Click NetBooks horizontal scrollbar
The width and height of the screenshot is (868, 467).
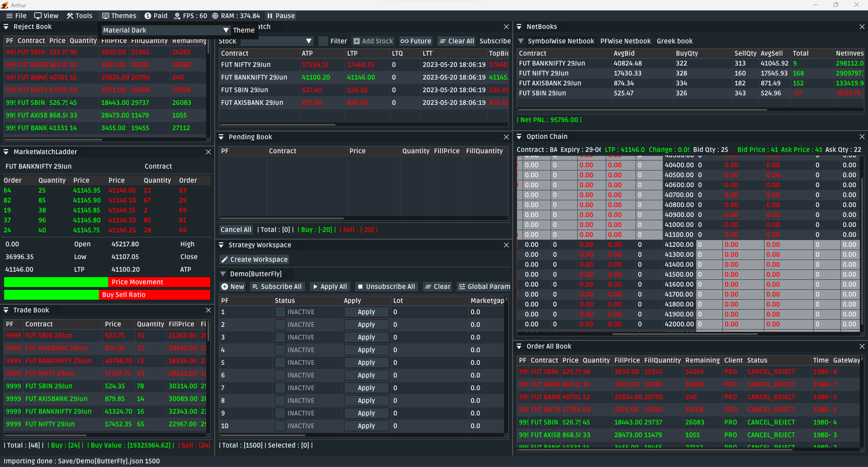pyautogui.click(x=642, y=110)
